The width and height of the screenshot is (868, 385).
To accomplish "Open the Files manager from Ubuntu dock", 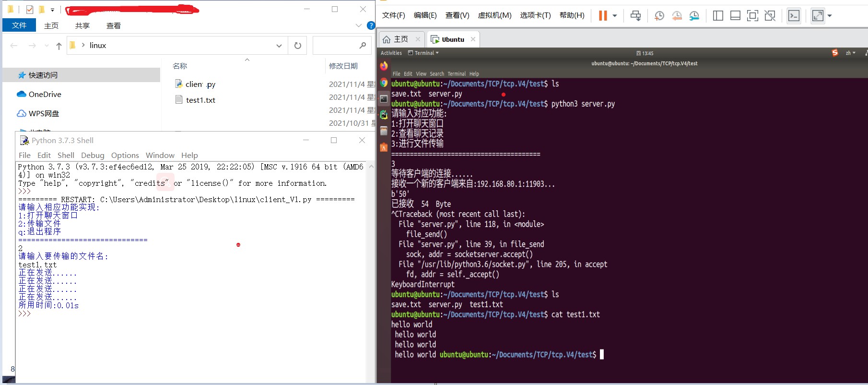I will tap(384, 131).
